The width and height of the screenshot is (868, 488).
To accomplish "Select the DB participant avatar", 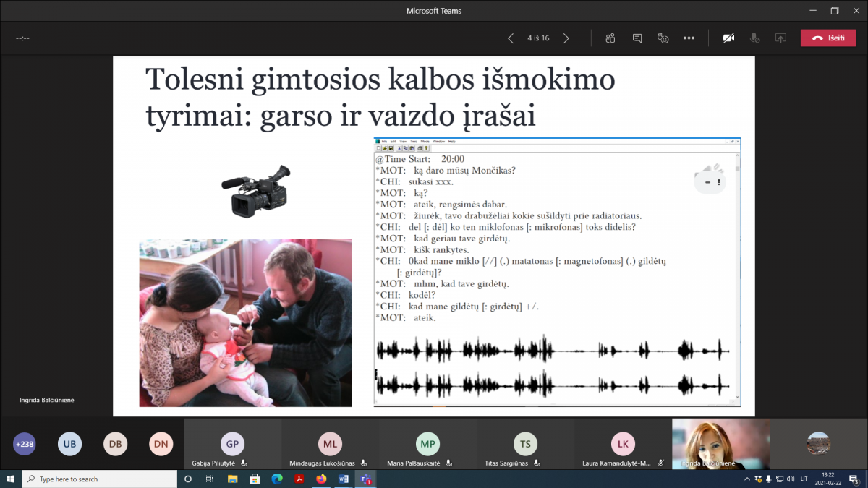I will pyautogui.click(x=115, y=444).
